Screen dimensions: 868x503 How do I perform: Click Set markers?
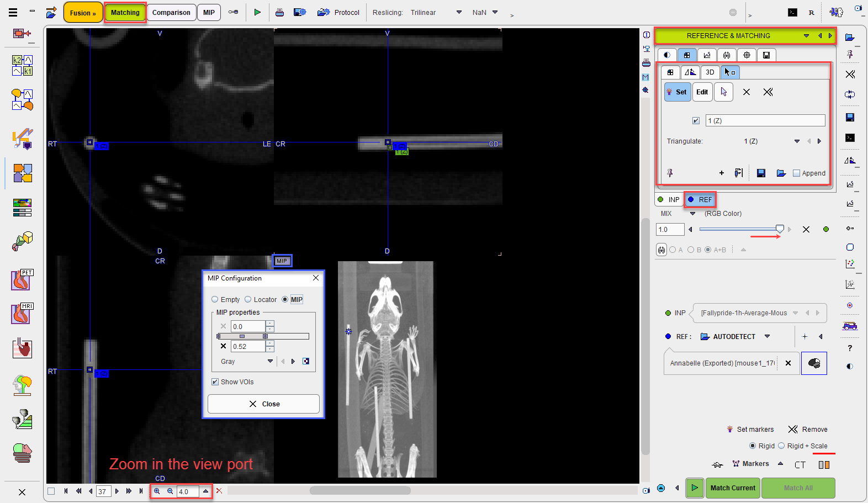[750, 429]
